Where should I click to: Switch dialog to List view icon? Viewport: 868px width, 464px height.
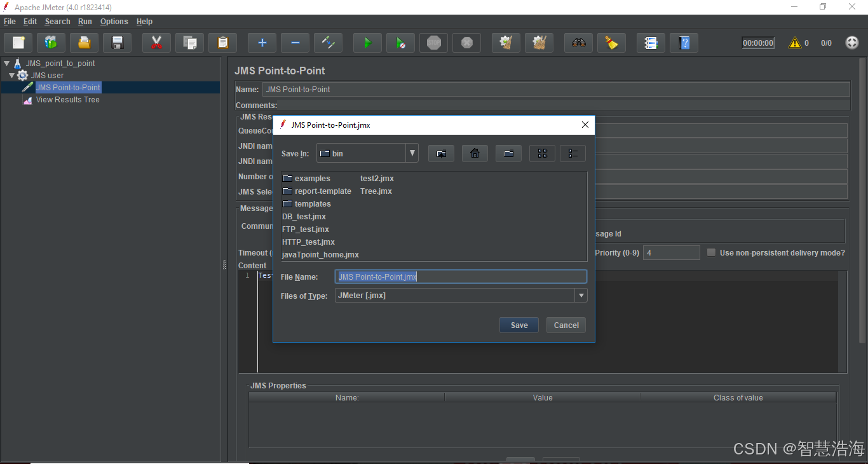[x=542, y=153]
